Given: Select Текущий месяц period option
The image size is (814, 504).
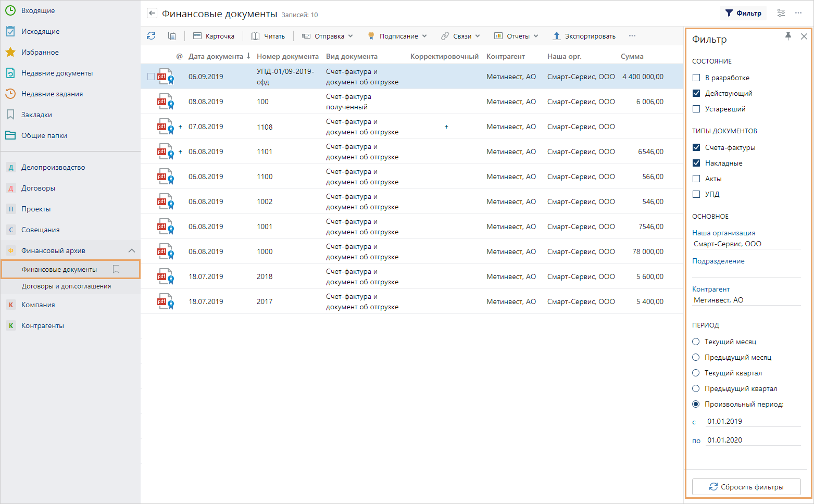Looking at the screenshot, I should pyautogui.click(x=696, y=342).
